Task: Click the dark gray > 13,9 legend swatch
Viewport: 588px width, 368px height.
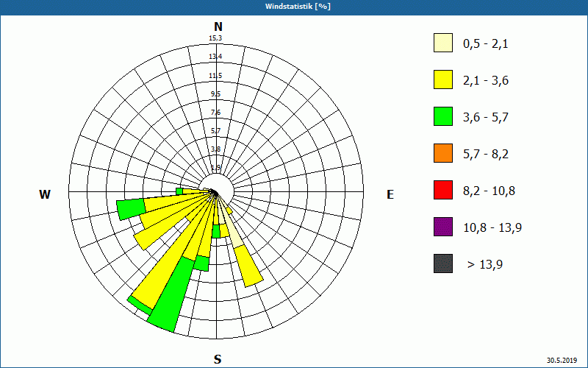Action: [x=443, y=263]
